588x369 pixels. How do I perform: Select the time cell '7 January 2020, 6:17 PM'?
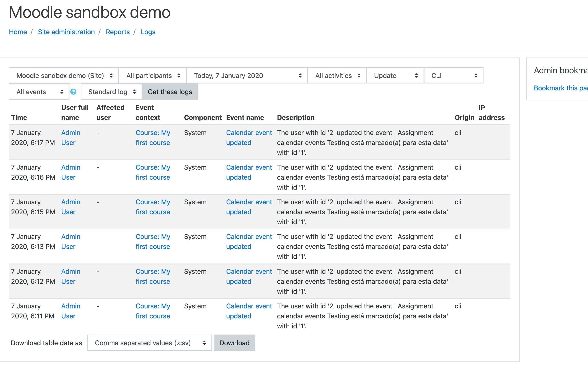tap(33, 138)
